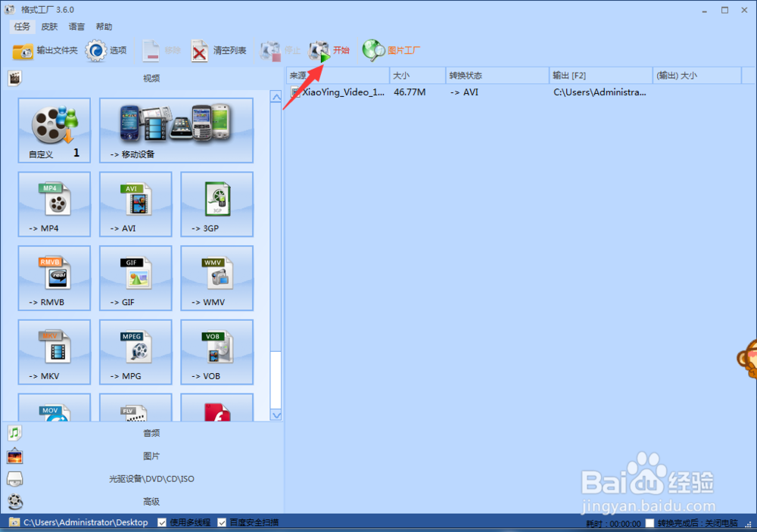The height and width of the screenshot is (532, 757).
Task: Select the -> MKV conversion tile
Action: coord(54,352)
